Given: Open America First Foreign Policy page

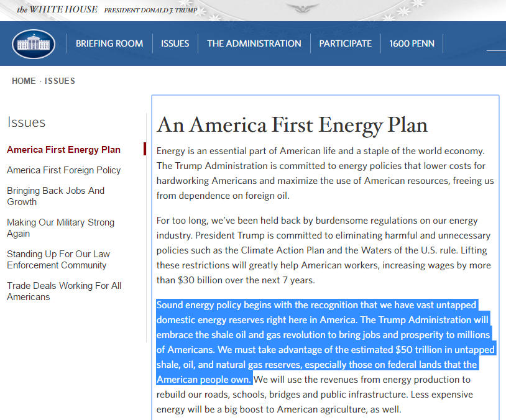Looking at the screenshot, I should (63, 170).
